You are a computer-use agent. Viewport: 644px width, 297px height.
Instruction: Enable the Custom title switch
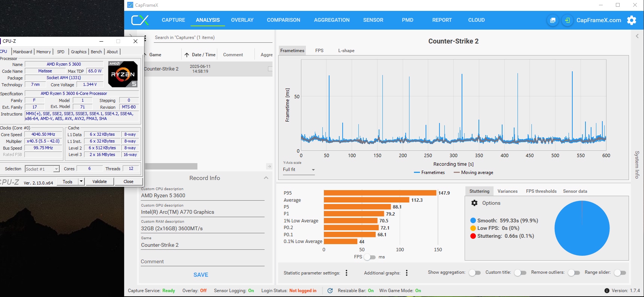[x=520, y=273]
